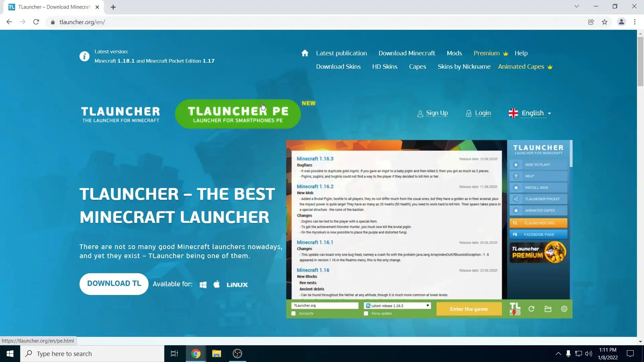This screenshot has width=644, height=362.
Task: Open the Mods menu item
Action: pyautogui.click(x=454, y=53)
